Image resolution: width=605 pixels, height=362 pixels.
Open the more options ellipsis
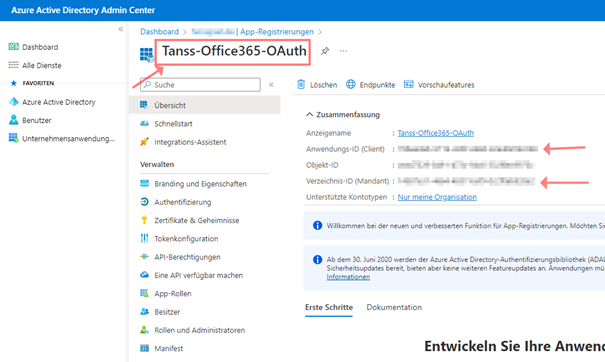(x=343, y=51)
